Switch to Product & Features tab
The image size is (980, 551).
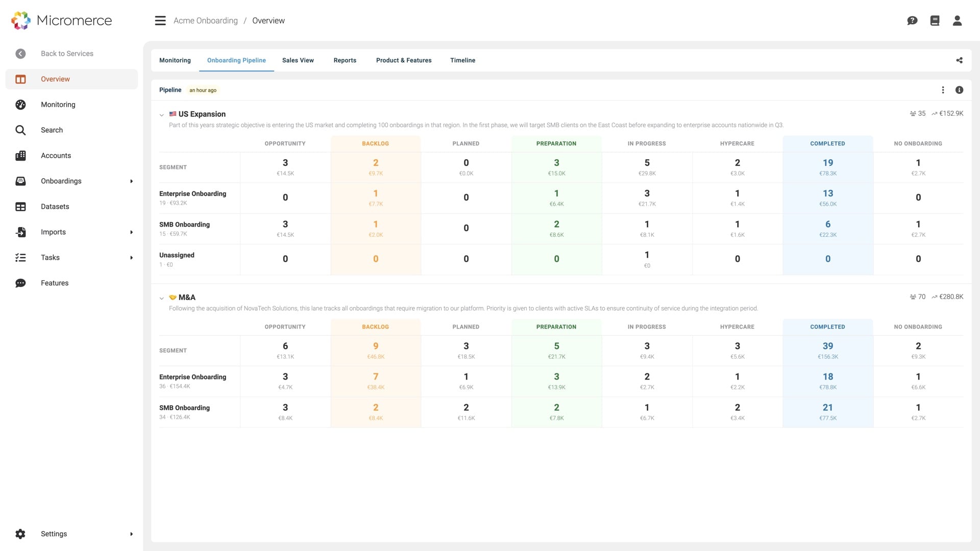[x=404, y=60]
